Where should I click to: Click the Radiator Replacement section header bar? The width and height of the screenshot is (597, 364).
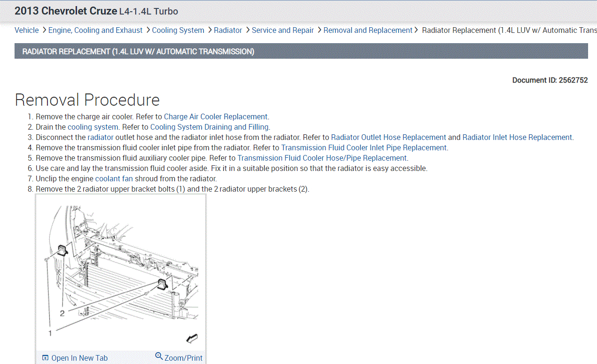coord(301,51)
